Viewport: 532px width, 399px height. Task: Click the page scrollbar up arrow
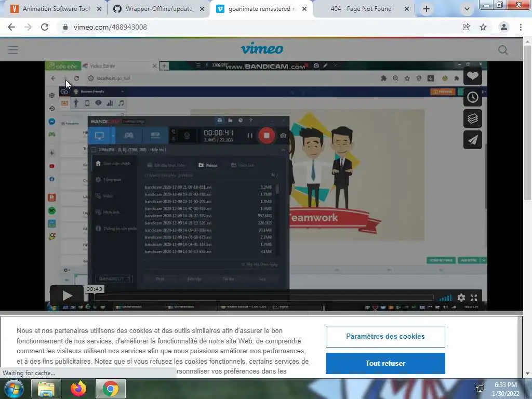[527, 42]
